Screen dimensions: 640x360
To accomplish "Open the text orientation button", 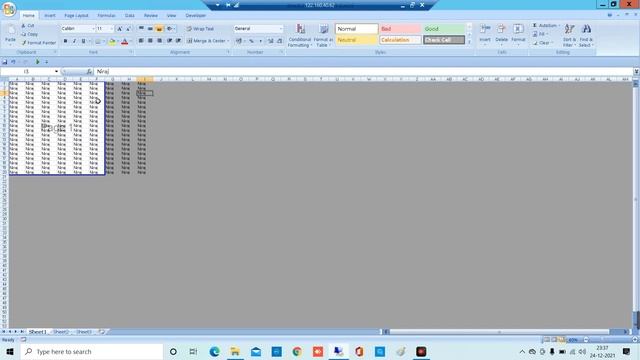I will (169, 29).
